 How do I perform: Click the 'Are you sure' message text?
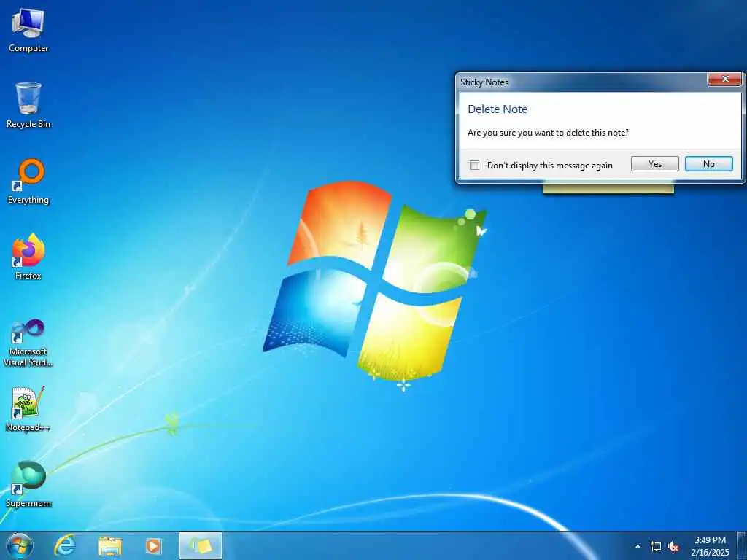click(548, 133)
